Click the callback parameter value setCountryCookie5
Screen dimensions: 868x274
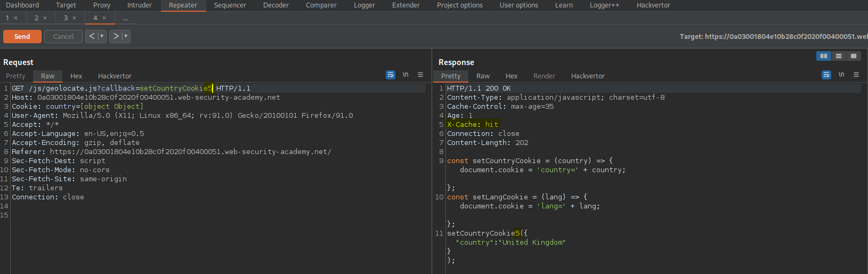click(x=176, y=88)
